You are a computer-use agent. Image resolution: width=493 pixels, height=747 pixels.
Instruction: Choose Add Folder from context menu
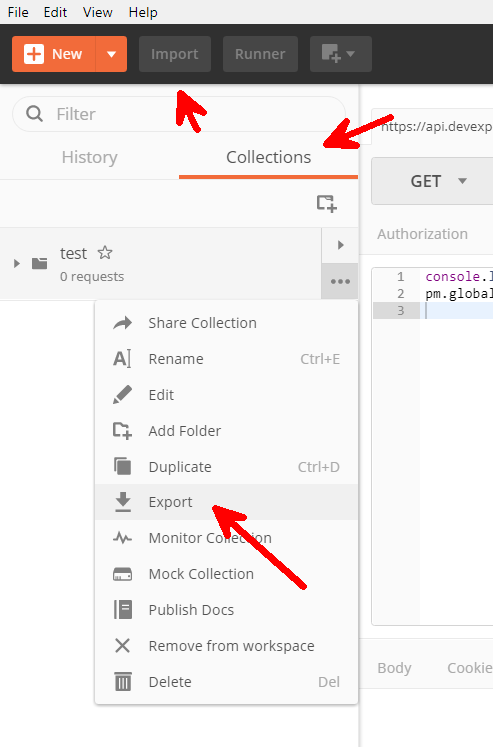(226, 431)
